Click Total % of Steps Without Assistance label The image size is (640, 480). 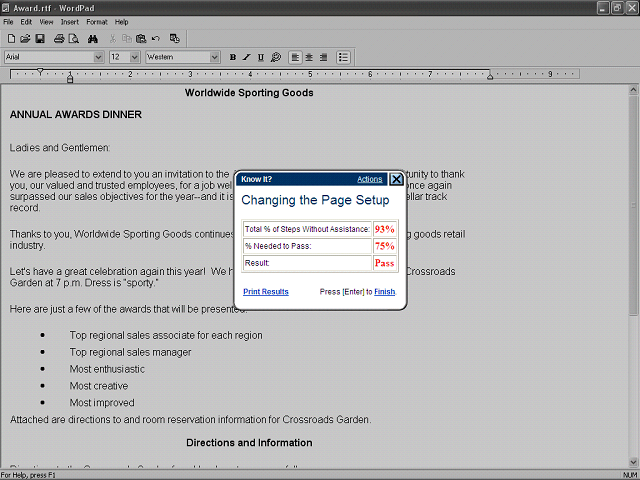point(307,229)
